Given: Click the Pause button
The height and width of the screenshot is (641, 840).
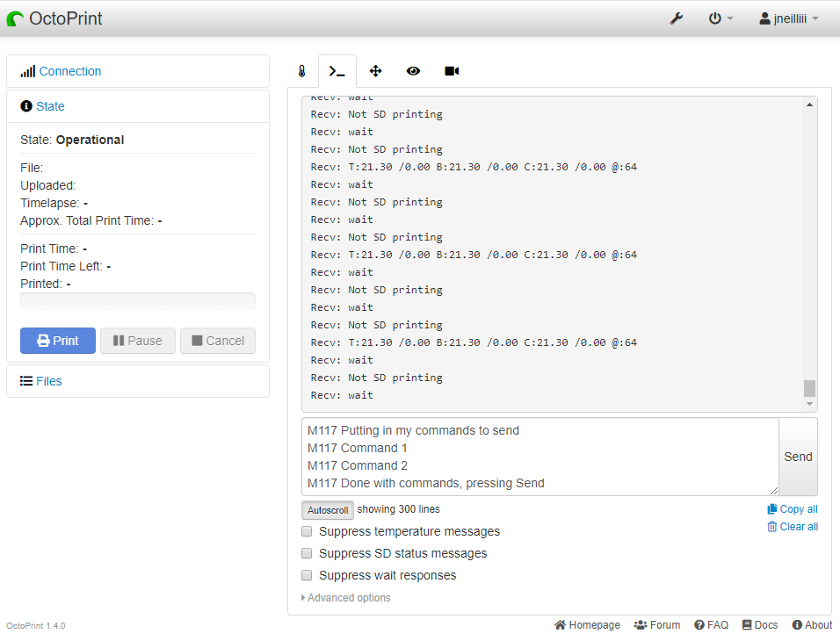Looking at the screenshot, I should [138, 341].
